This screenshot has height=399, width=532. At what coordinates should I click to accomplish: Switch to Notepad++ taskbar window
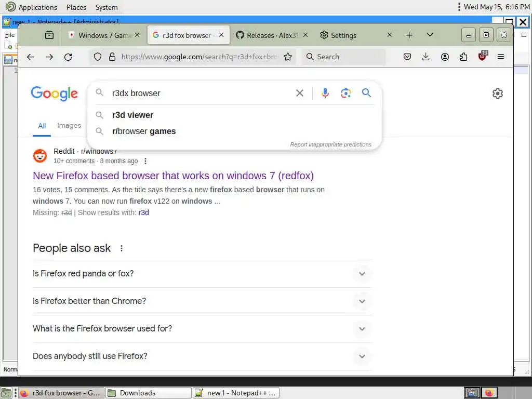pyautogui.click(x=236, y=393)
